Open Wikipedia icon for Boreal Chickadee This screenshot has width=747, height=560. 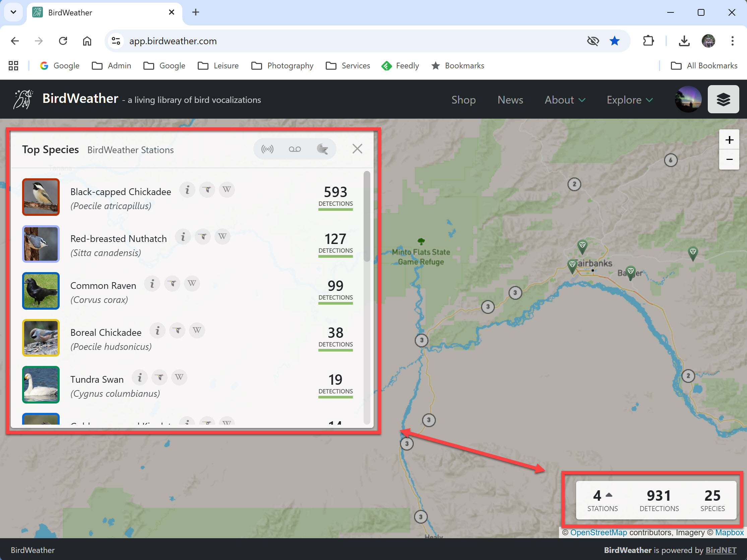point(197,330)
